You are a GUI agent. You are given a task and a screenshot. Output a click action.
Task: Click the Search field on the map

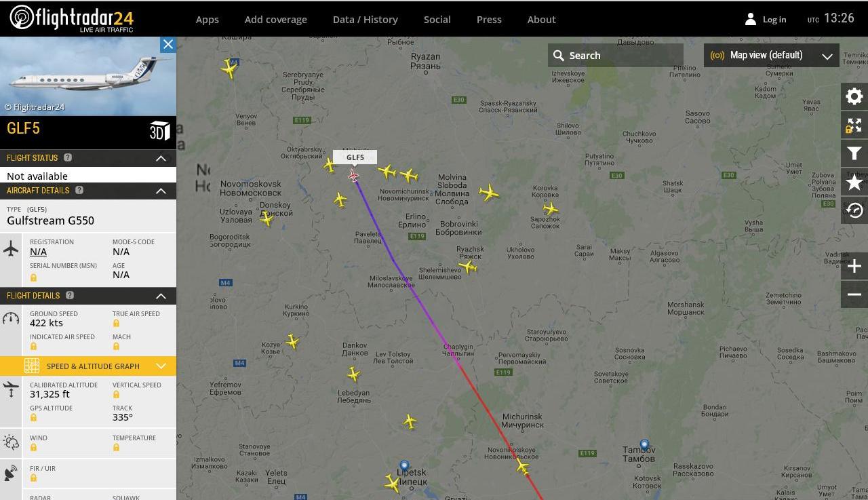pyautogui.click(x=616, y=56)
